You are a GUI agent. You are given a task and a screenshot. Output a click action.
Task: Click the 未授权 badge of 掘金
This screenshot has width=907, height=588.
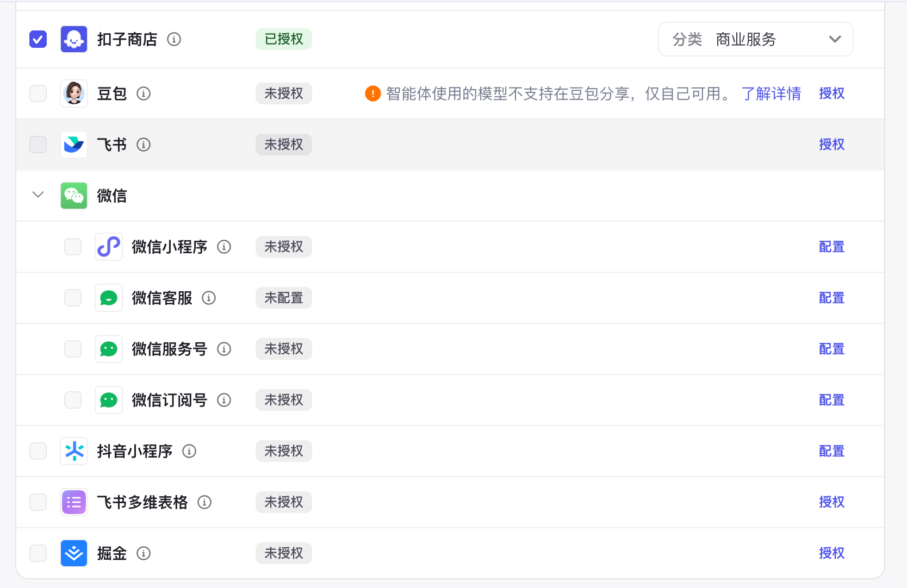(284, 553)
